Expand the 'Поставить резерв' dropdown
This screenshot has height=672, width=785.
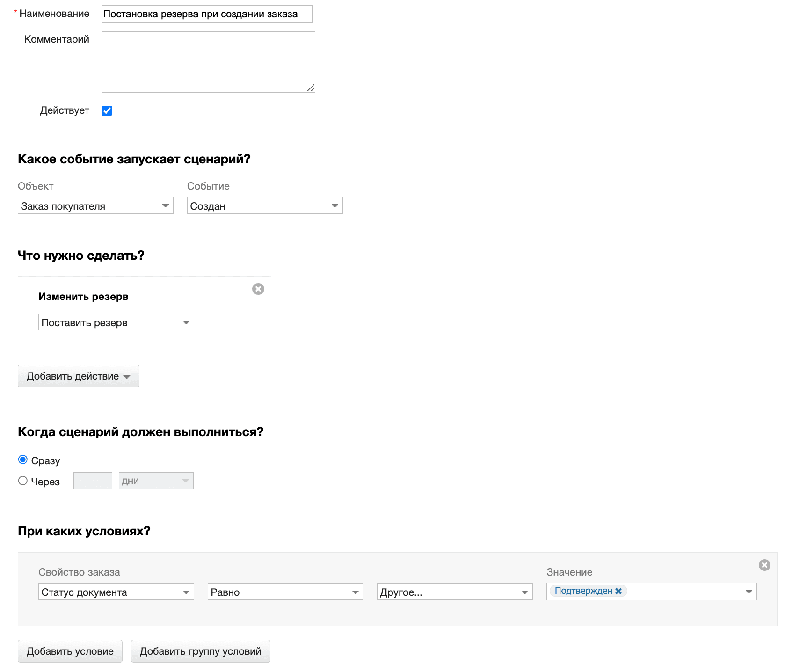[x=116, y=322]
